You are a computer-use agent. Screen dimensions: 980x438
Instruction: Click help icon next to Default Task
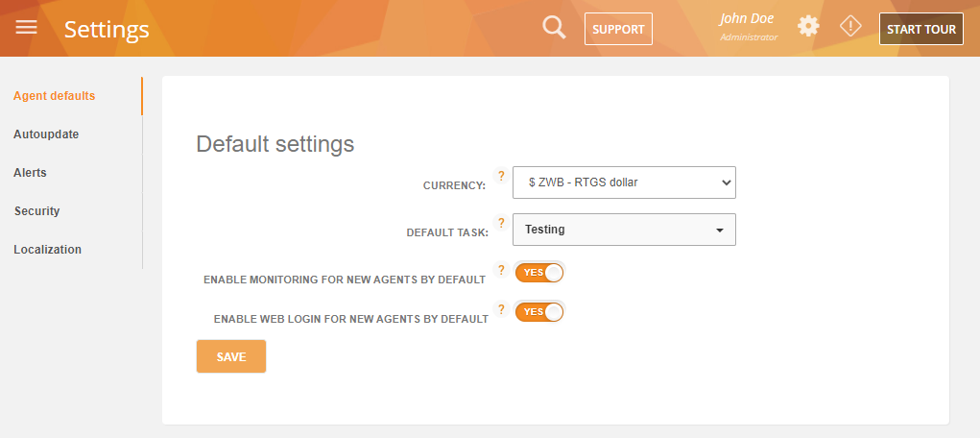pos(501,223)
